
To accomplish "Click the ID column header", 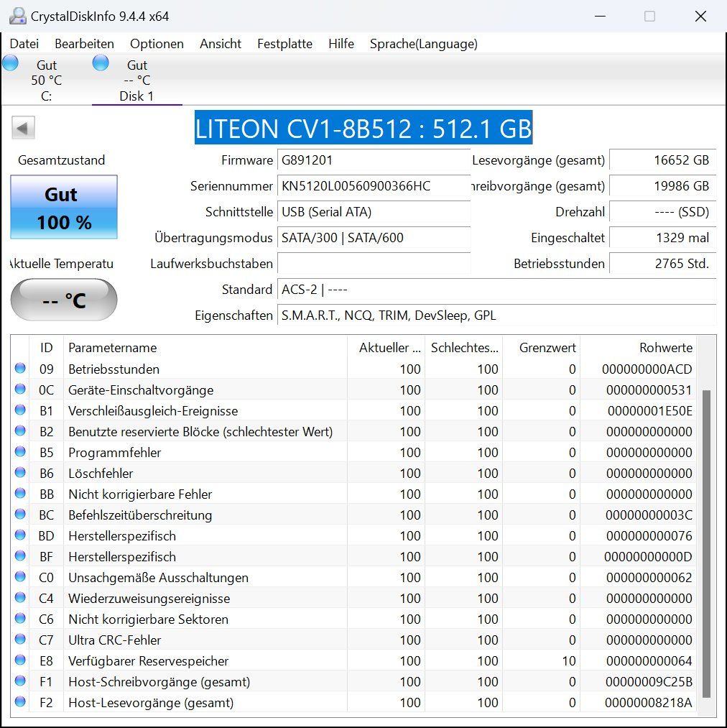I will click(47, 348).
